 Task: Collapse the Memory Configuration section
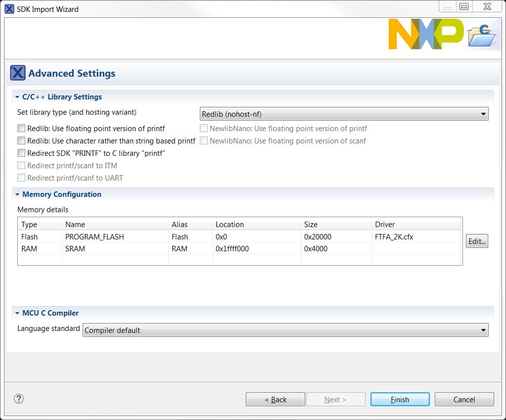17,194
